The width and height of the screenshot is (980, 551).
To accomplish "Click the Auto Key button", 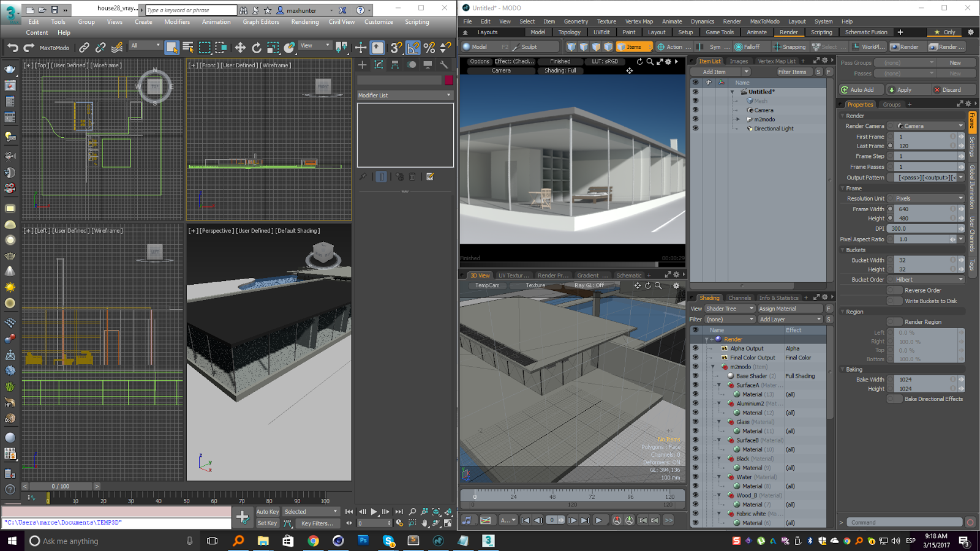I will click(268, 512).
